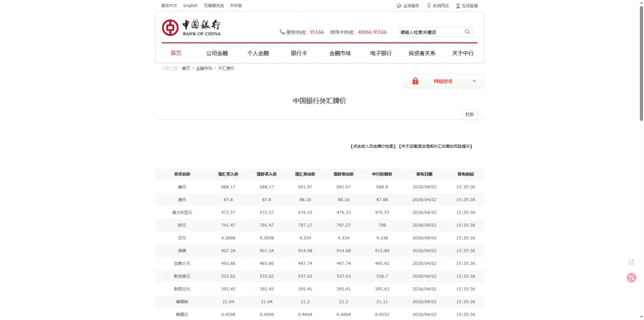Open the 关怀版 link
The width and height of the screenshot is (644, 320).
tap(236, 6)
